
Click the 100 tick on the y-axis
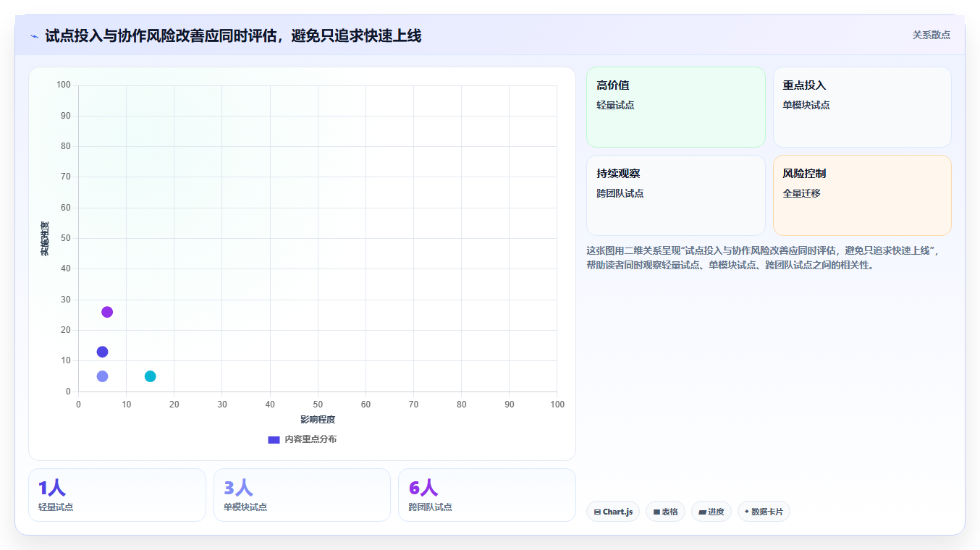click(x=64, y=85)
